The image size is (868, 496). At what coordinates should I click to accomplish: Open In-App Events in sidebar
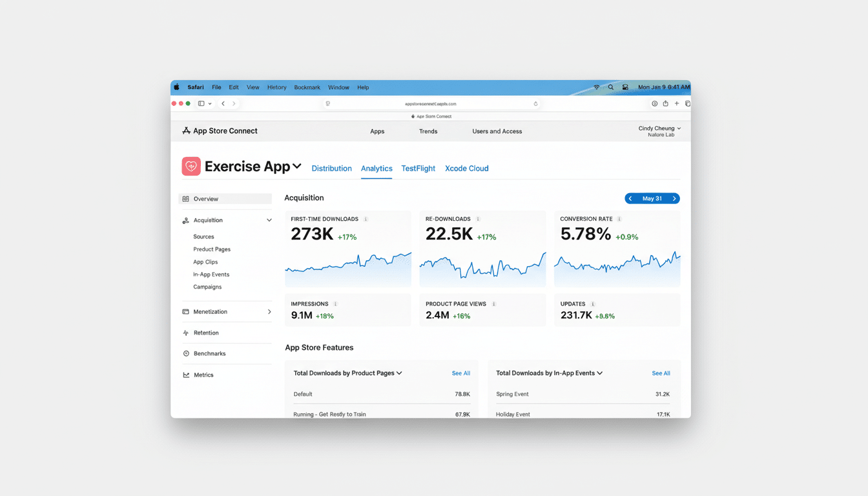pyautogui.click(x=211, y=274)
